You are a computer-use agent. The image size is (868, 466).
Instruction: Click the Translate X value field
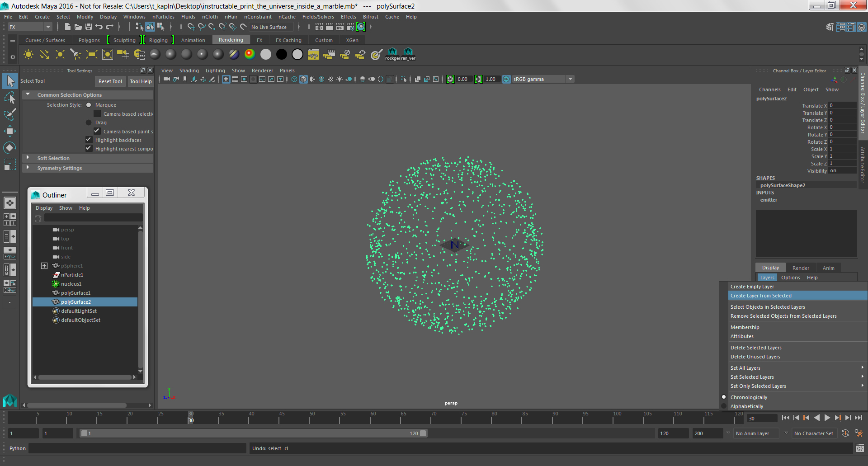(x=842, y=106)
